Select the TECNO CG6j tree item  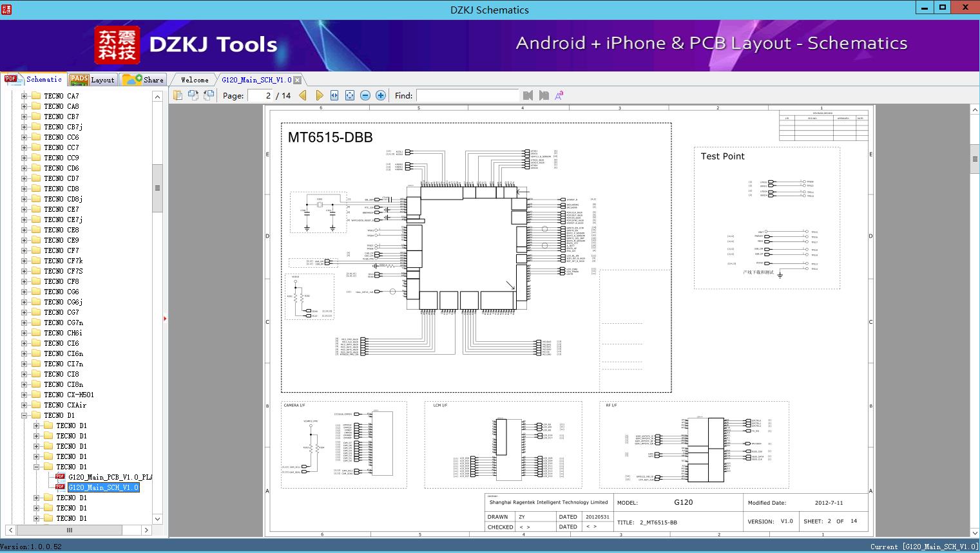coord(63,302)
